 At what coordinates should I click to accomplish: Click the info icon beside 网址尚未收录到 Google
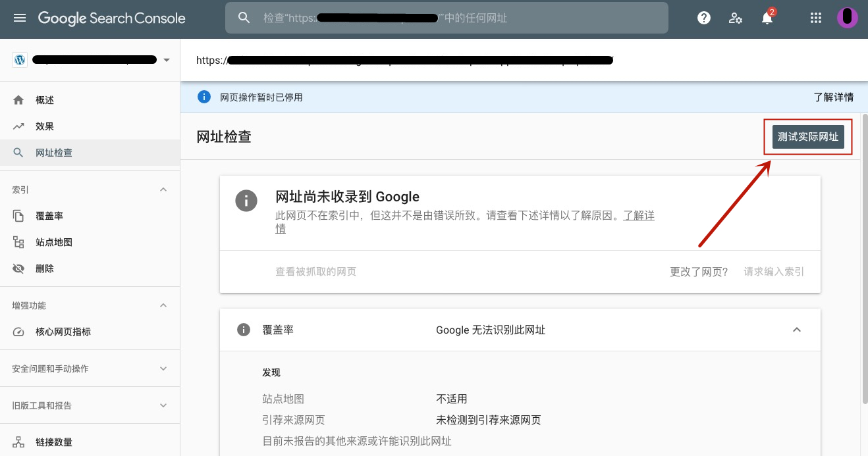(x=246, y=200)
